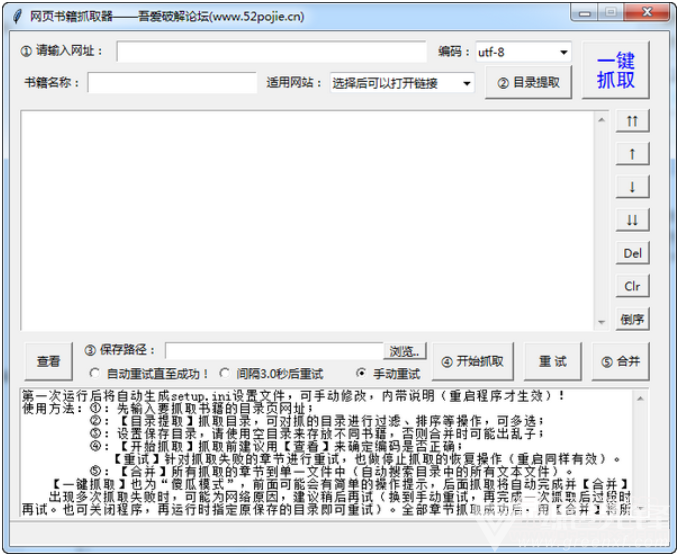The image size is (679, 556).
Task: Click chapter list scrollbar up arrow
Action: coord(601,120)
